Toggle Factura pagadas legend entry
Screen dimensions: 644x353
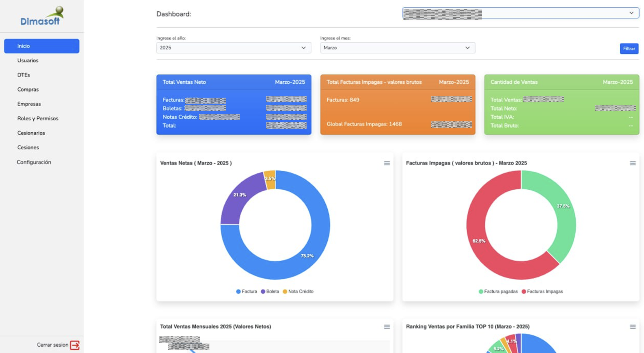[x=498, y=291]
